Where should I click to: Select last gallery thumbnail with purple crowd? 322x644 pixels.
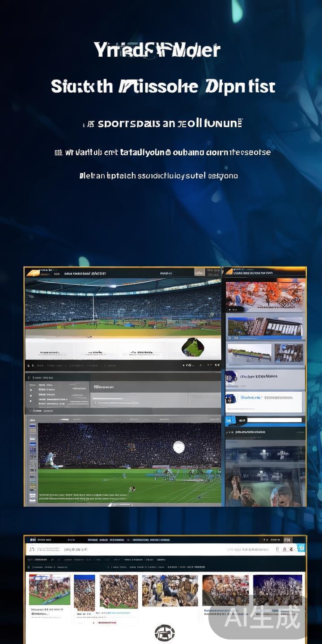click(x=277, y=591)
